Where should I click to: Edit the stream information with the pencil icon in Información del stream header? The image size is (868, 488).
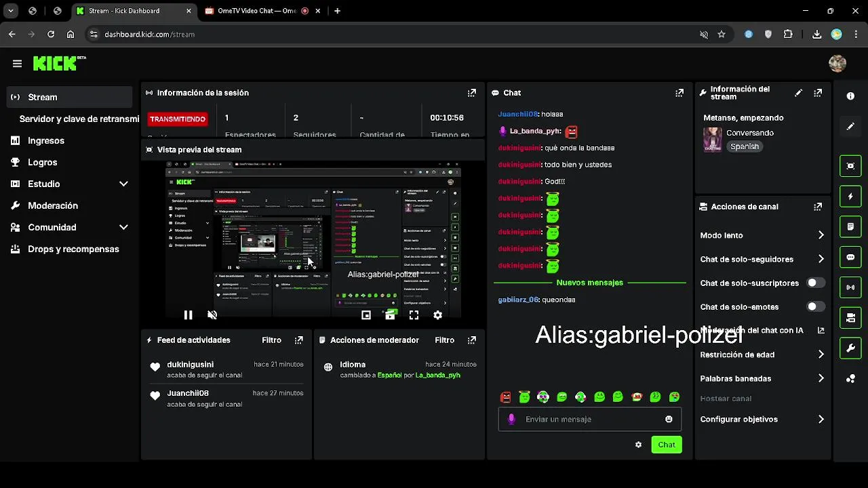[x=798, y=93]
